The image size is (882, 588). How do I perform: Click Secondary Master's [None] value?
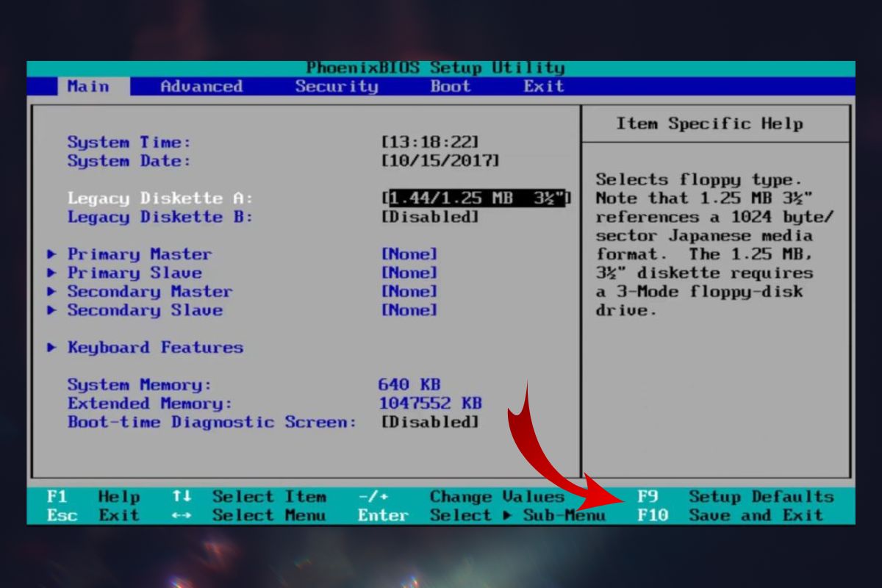[x=409, y=292]
